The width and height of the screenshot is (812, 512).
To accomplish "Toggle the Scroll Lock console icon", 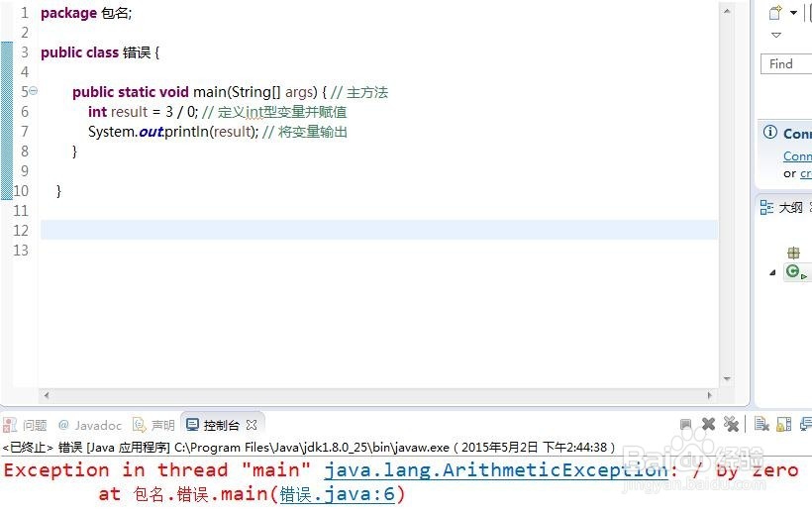I will [x=784, y=425].
